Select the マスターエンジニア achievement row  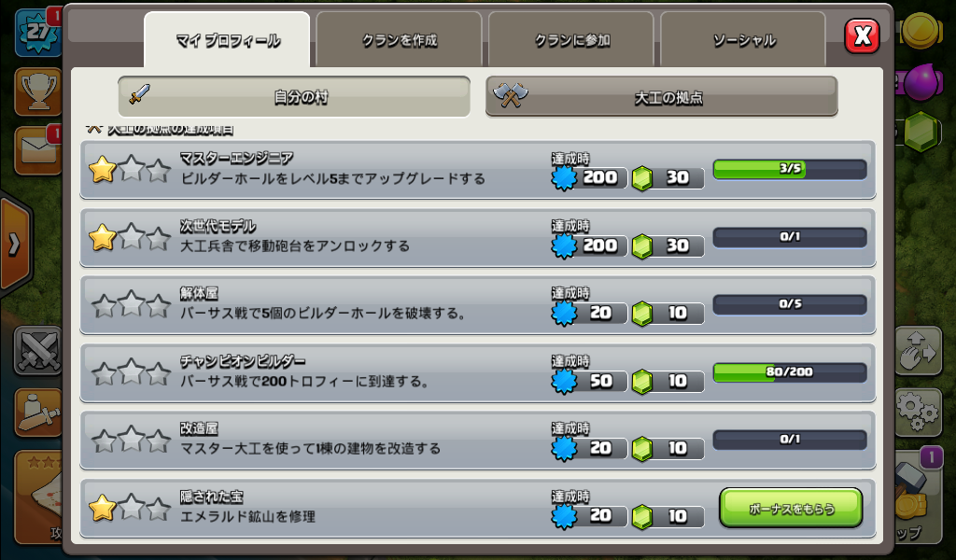point(478,170)
